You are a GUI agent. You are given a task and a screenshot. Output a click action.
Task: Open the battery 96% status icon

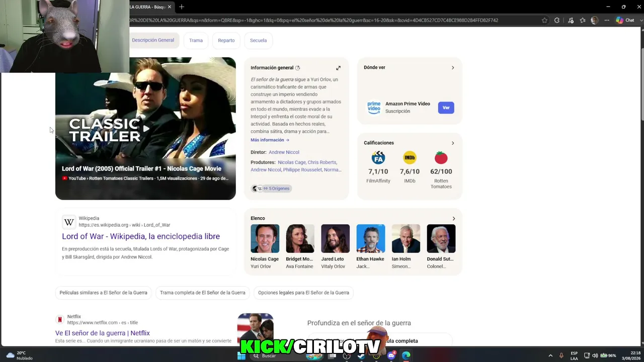(x=608, y=356)
